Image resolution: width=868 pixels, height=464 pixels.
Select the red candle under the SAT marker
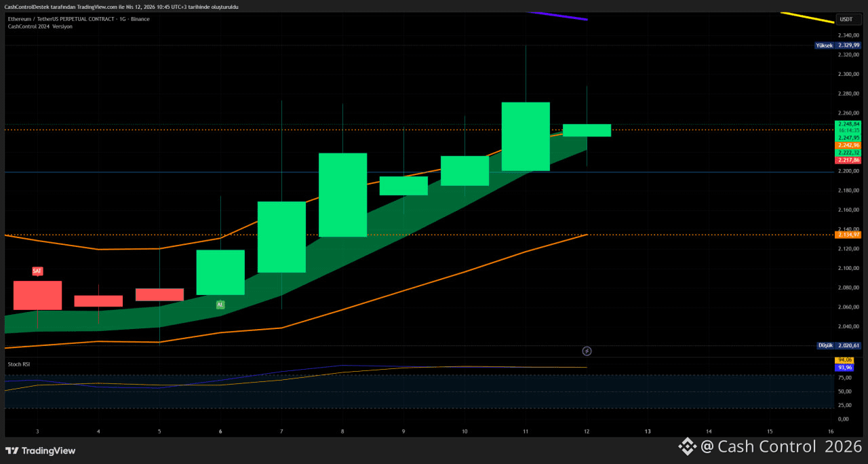point(37,295)
